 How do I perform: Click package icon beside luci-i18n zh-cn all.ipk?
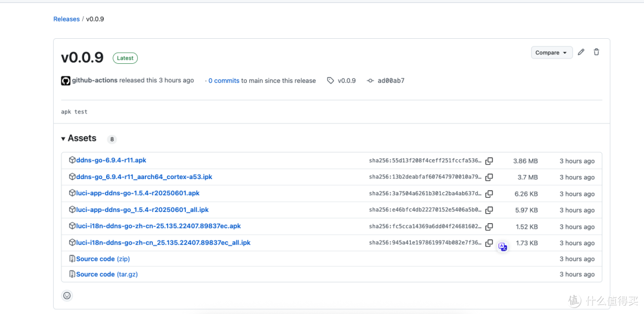72,242
